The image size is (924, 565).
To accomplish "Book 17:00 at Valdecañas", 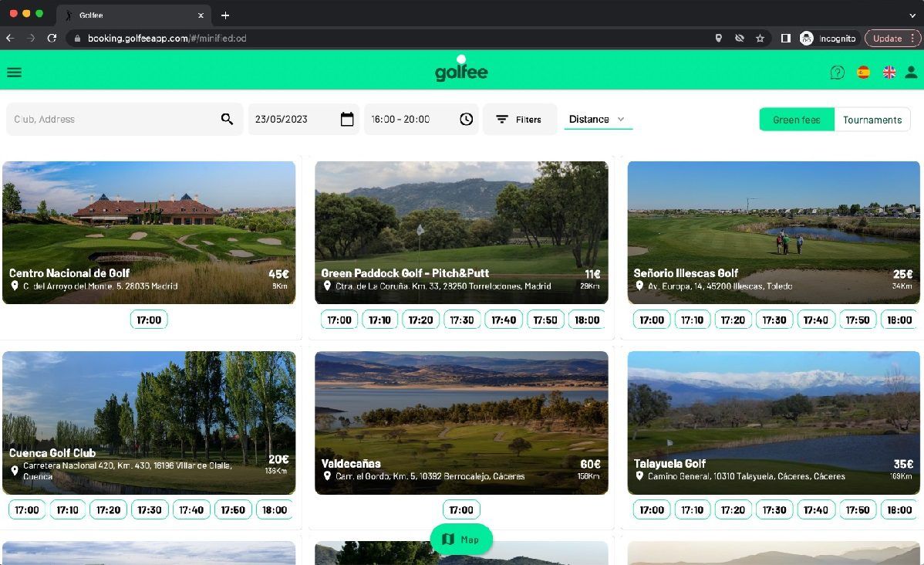I will 461,509.
